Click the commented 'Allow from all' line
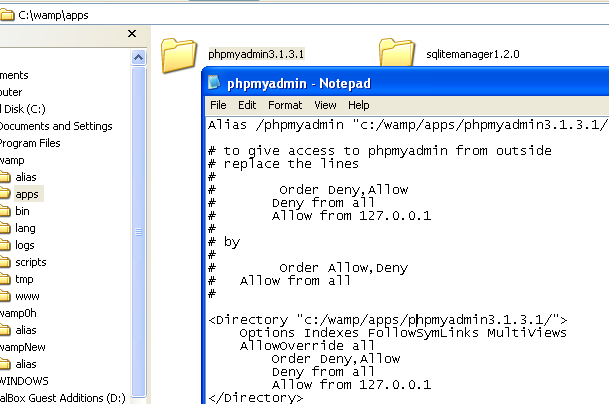 [x=280, y=280]
